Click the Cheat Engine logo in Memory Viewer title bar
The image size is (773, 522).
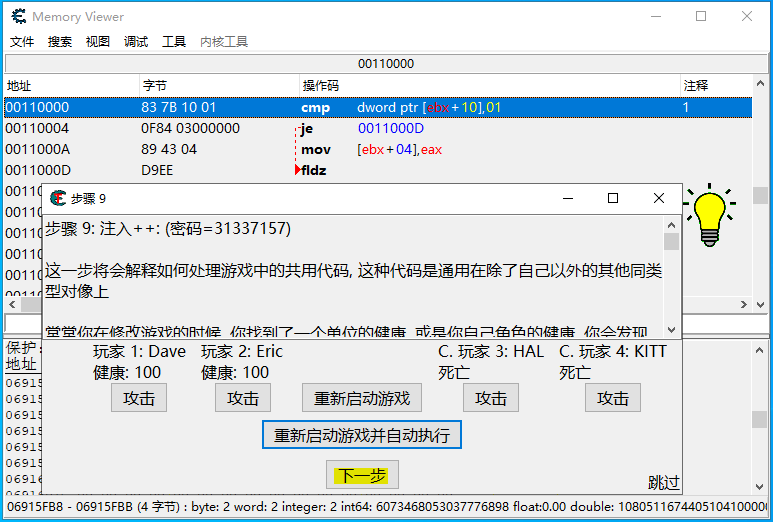(19, 17)
